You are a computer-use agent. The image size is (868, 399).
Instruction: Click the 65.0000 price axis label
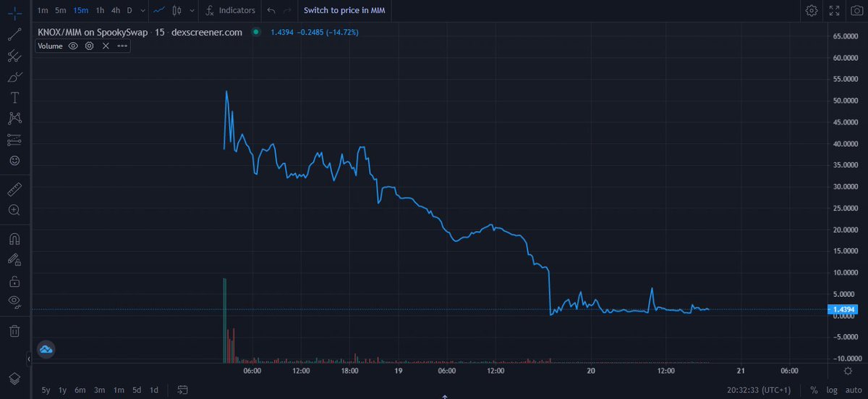point(846,36)
